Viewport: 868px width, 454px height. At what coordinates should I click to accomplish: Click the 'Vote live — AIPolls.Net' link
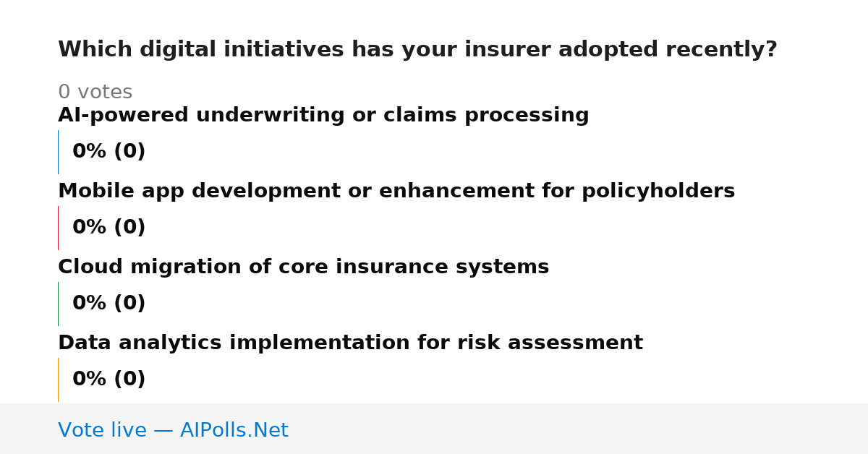(173, 430)
